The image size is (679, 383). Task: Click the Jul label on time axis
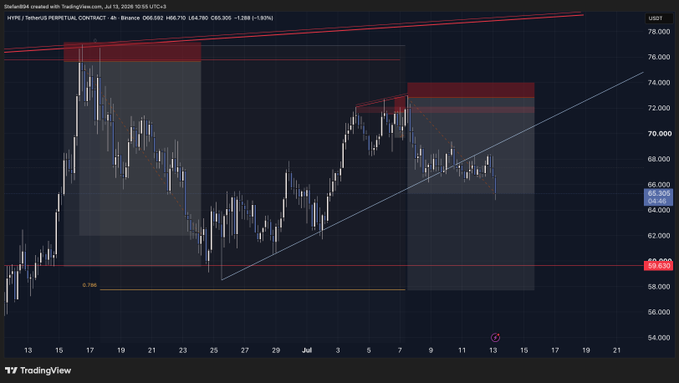tap(307, 350)
